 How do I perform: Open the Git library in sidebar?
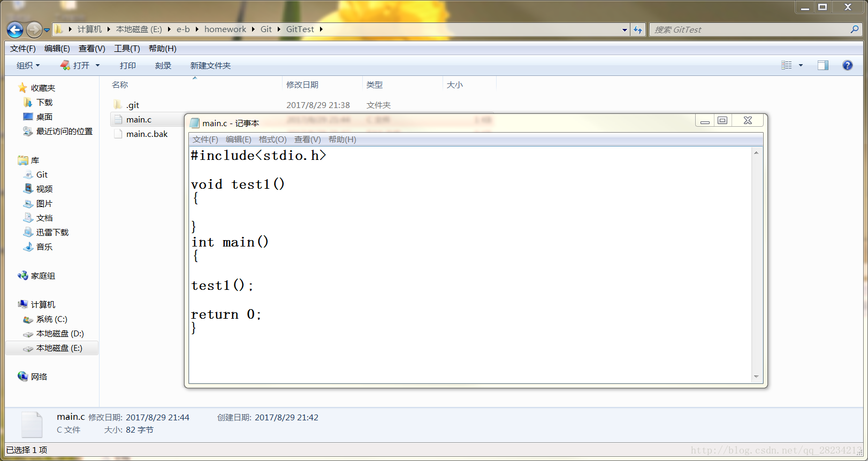(42, 174)
